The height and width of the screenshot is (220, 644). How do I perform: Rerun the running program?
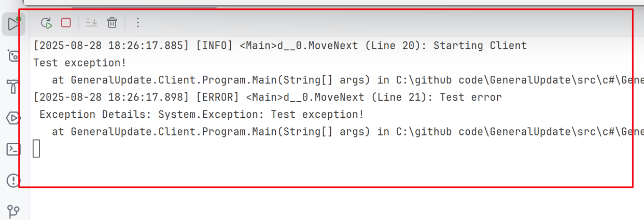pyautogui.click(x=46, y=23)
